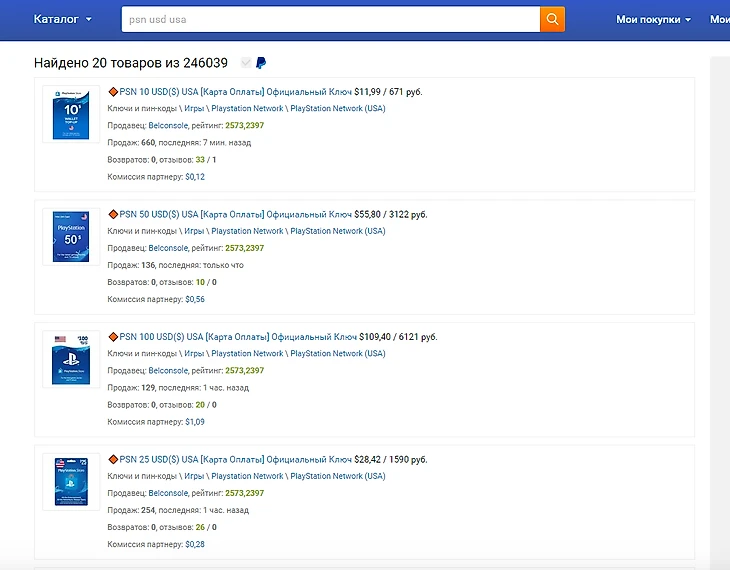The image size is (730, 570).
Task: Open the PSN 100 USD card thumbnail
Action: (x=73, y=359)
